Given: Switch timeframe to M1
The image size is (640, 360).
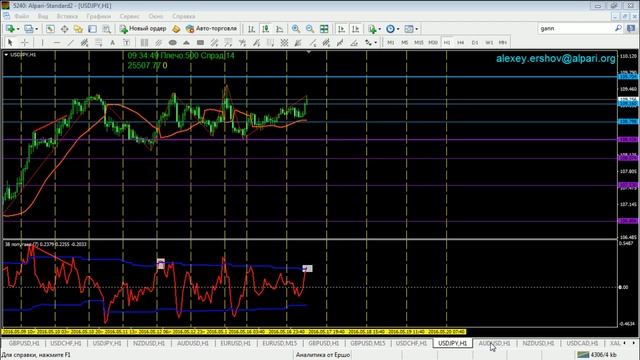Looking at the screenshot, I should pos(391,42).
